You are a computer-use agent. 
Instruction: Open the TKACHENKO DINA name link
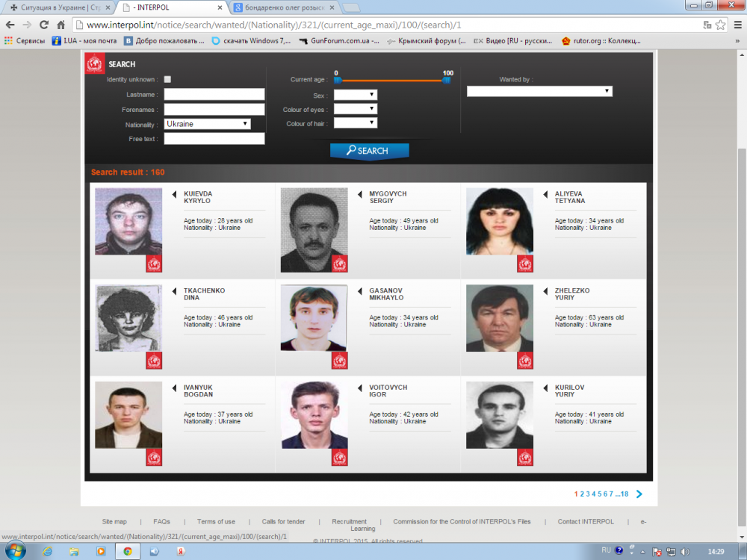pos(205,293)
